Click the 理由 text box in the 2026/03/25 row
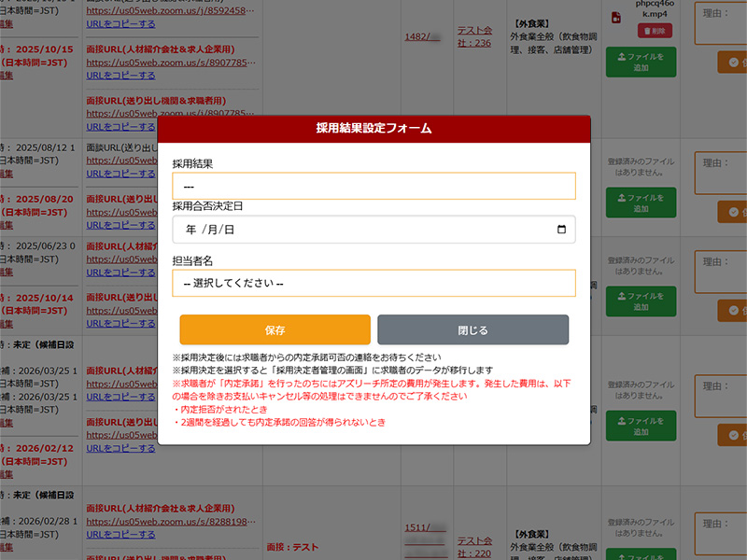 [x=721, y=396]
